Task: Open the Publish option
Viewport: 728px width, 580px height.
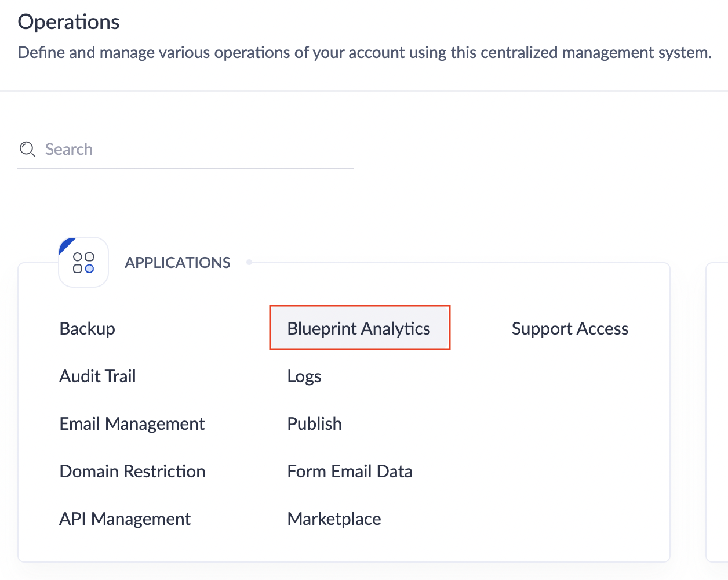Action: point(315,424)
